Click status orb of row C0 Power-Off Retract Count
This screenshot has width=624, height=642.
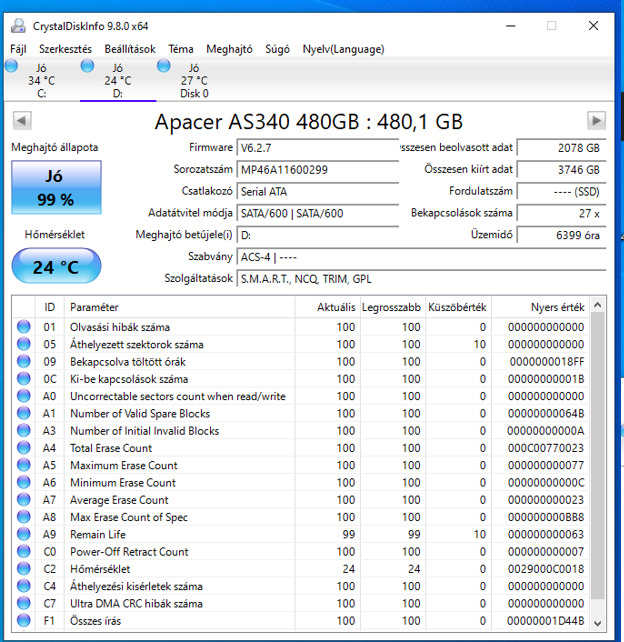24,552
